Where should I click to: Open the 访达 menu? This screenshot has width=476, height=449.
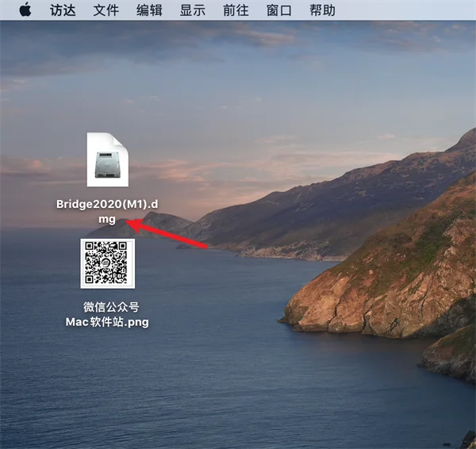63,10
